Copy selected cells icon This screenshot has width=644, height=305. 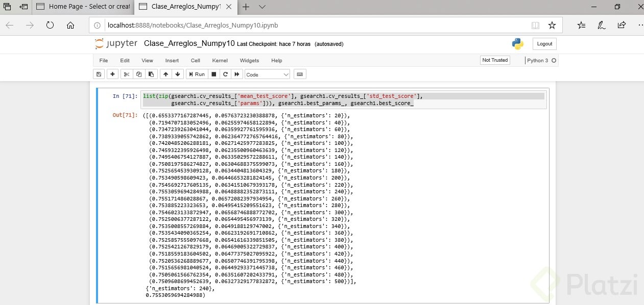pos(139,74)
